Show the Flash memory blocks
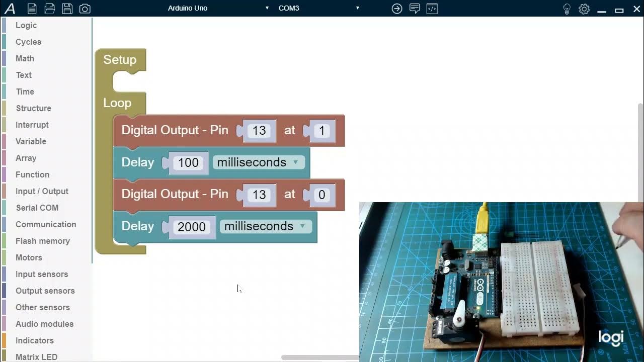Screen dimensions: 644x362 tap(43, 241)
